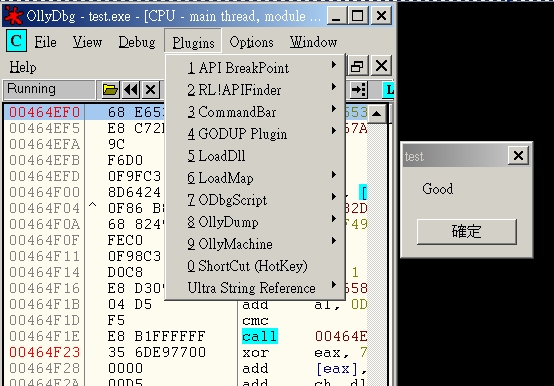Click the highlighted call instruction
This screenshot has height=386, width=554.
(x=260, y=336)
